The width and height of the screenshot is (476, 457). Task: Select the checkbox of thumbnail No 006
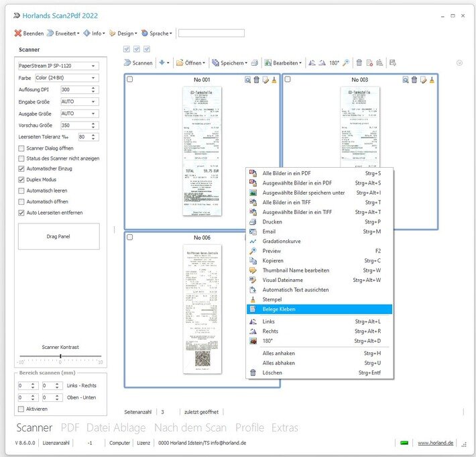point(129,238)
